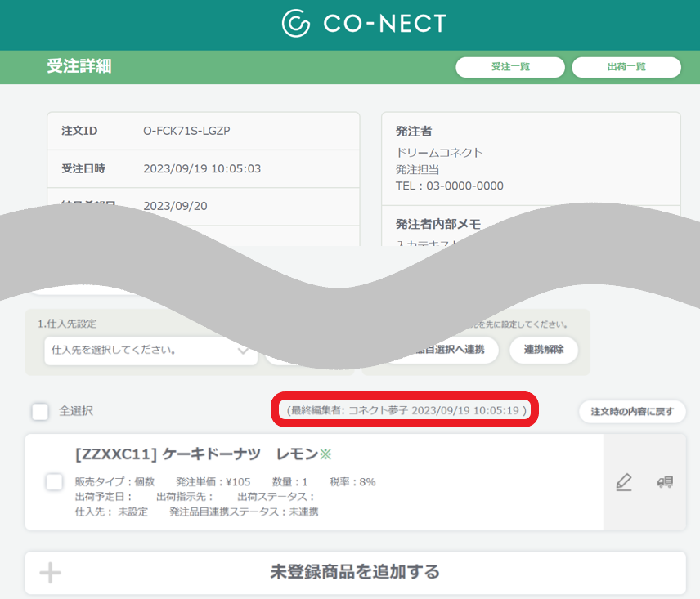Click the CO-NECT header title text
The image size is (700, 599).
tap(384, 23)
